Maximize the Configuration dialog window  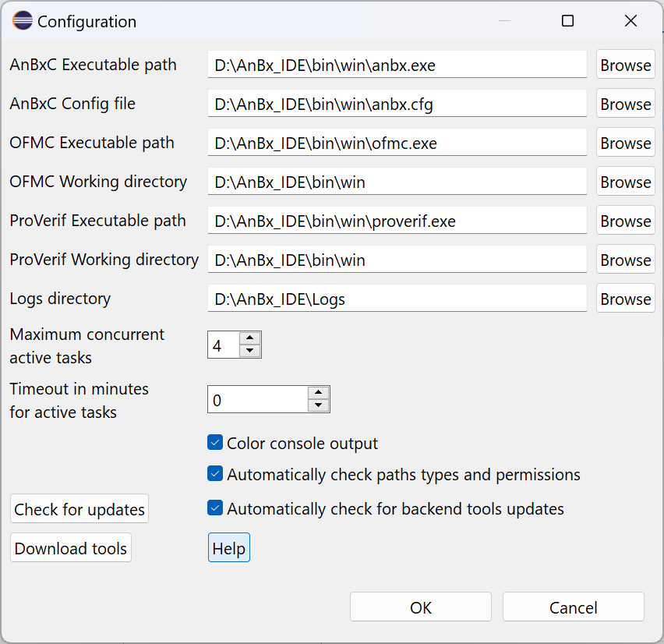tap(568, 22)
